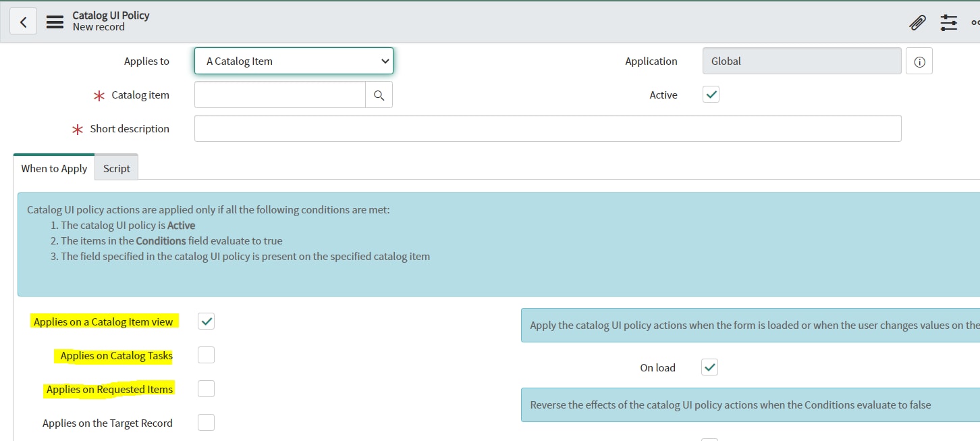Viewport: 980px width, 441px height.
Task: Click the Applies on Requested Items label
Action: coord(109,389)
